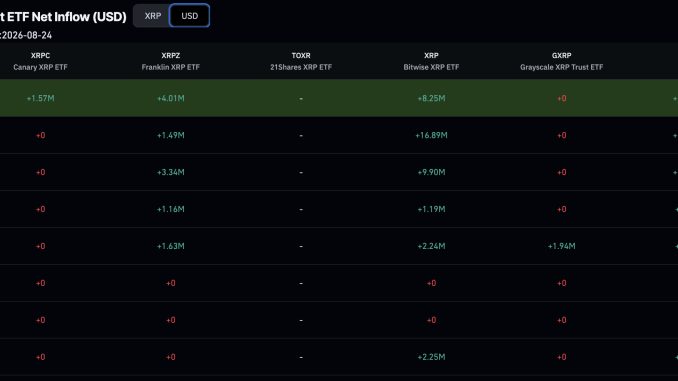Switch the inflow unit to XRP
Screen dimensions: 678x381
click(153, 16)
